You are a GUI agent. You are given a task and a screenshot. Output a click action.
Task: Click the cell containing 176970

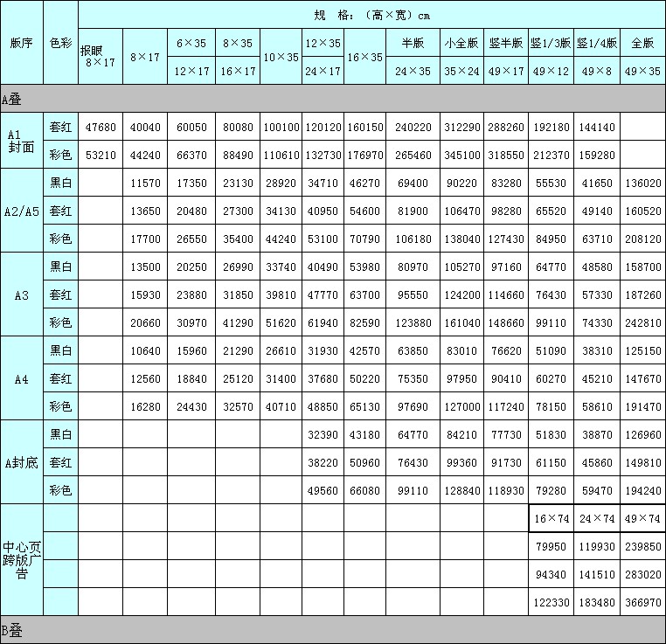point(364,155)
